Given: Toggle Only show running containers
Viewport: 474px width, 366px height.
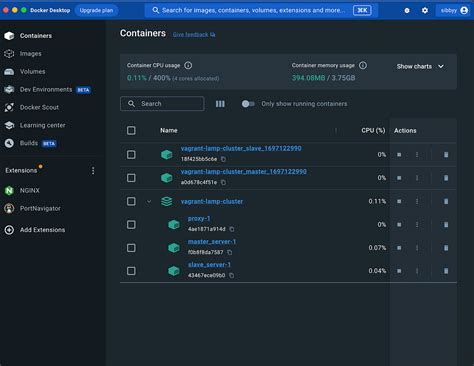Looking at the screenshot, I should click(248, 104).
